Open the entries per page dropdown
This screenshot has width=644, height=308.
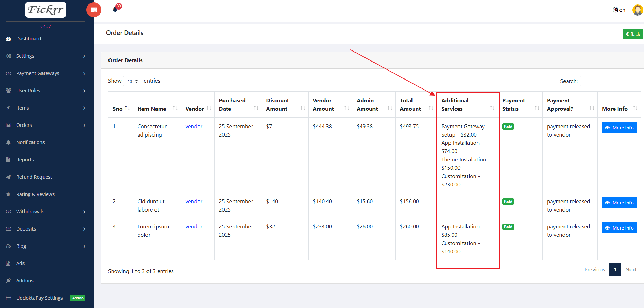(133, 81)
